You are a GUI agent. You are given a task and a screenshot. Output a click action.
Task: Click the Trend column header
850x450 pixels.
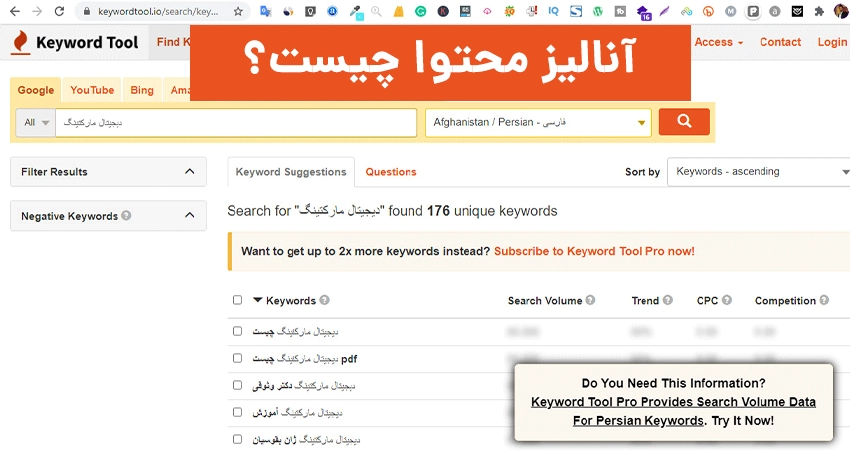(645, 300)
